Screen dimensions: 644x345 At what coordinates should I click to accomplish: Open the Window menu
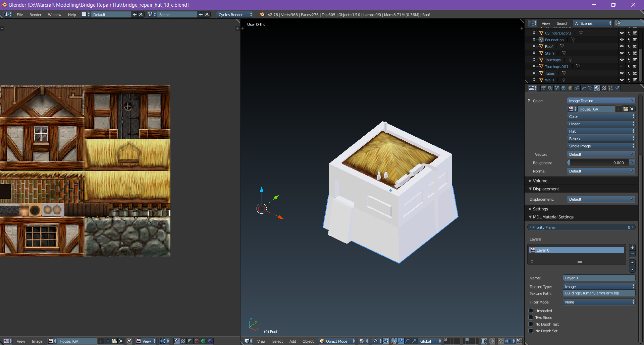(54, 15)
